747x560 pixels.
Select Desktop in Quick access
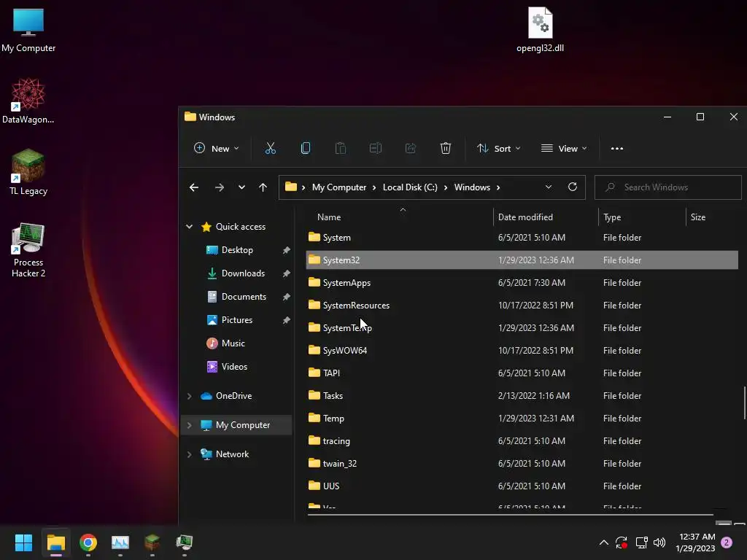pos(237,250)
